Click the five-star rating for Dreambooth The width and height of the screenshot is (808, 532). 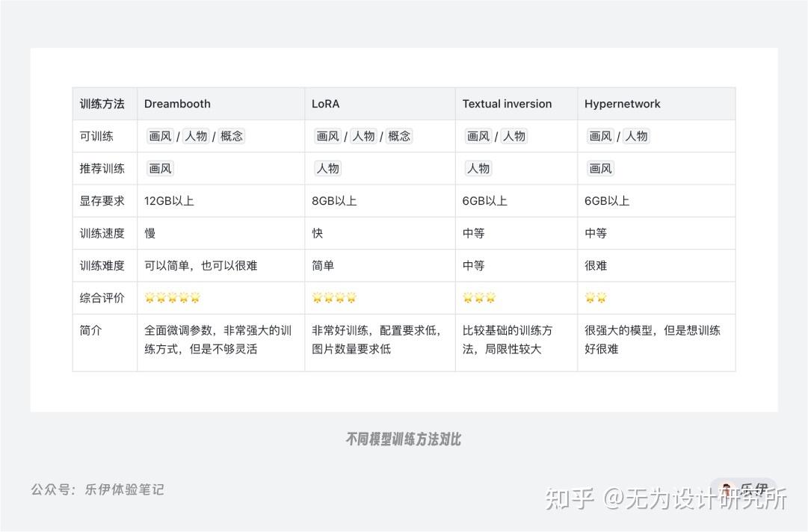[172, 297]
